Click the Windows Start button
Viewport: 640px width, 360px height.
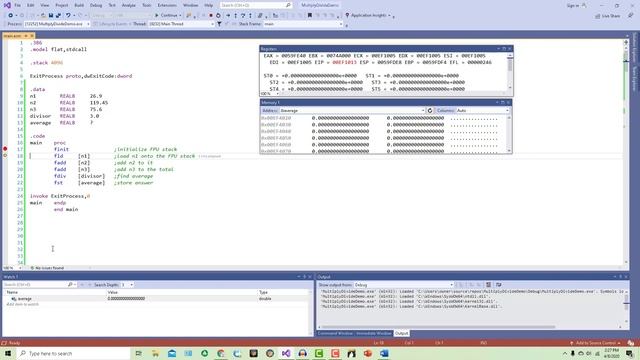pyautogui.click(x=8, y=353)
